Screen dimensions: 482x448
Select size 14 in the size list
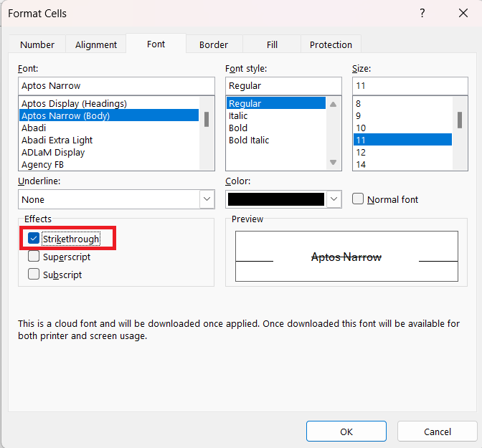pos(361,165)
